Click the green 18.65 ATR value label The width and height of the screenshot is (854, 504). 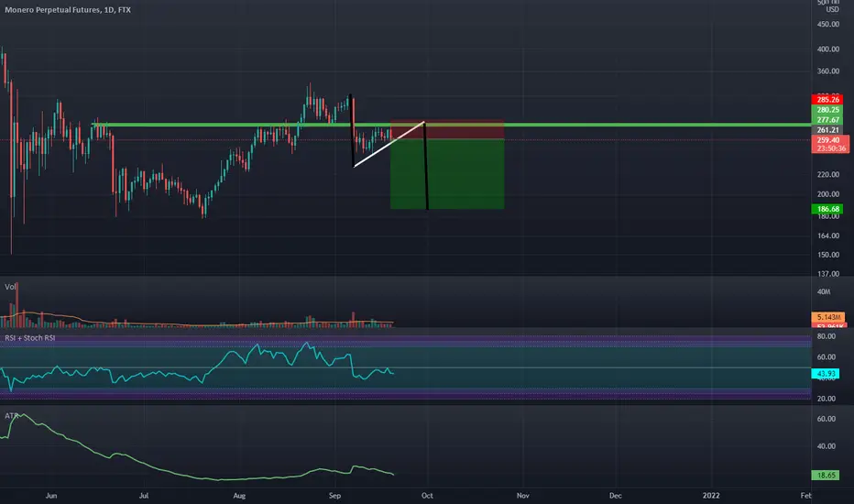pyautogui.click(x=825, y=475)
